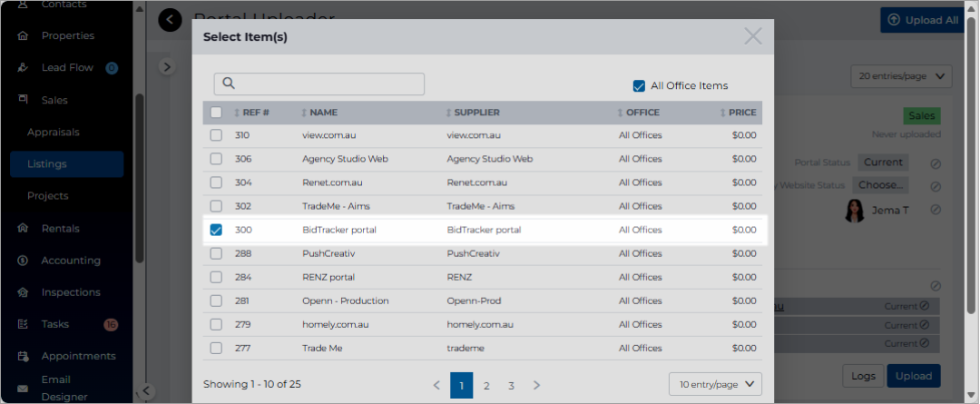This screenshot has height=404, width=980.
Task: Go to next page arrow
Action: coord(536,385)
